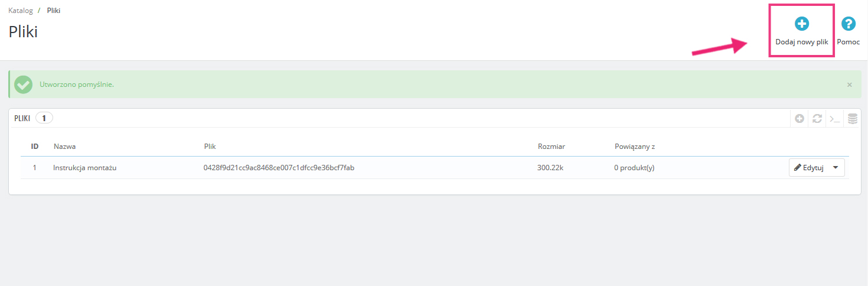
Task: Go to Katalog in the breadcrumb
Action: coord(21,11)
